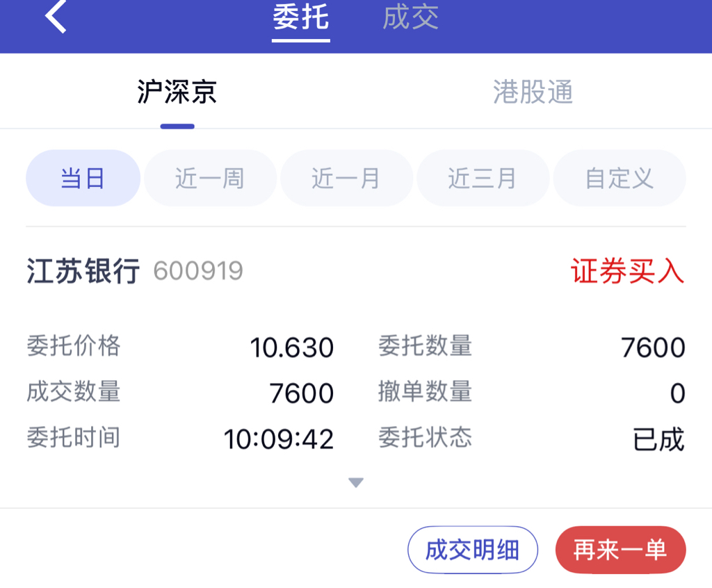Tap the back arrow icon
This screenshot has width=712, height=588.
tap(56, 17)
